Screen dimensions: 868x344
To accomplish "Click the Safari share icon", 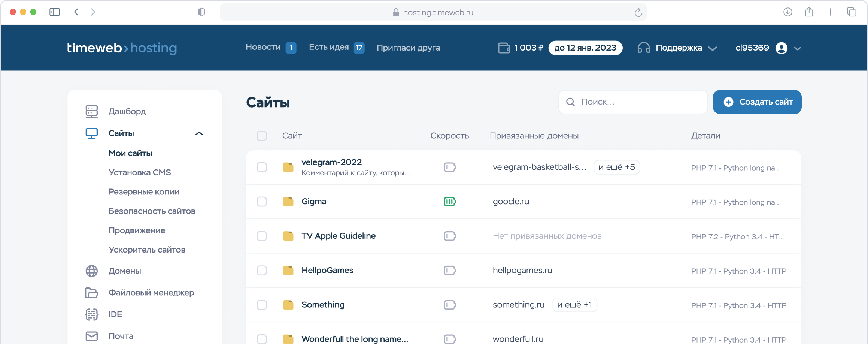I will [x=809, y=12].
